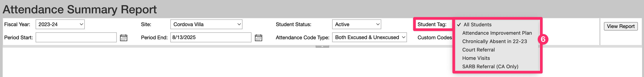Focus the Period Start date field

(x=76, y=38)
